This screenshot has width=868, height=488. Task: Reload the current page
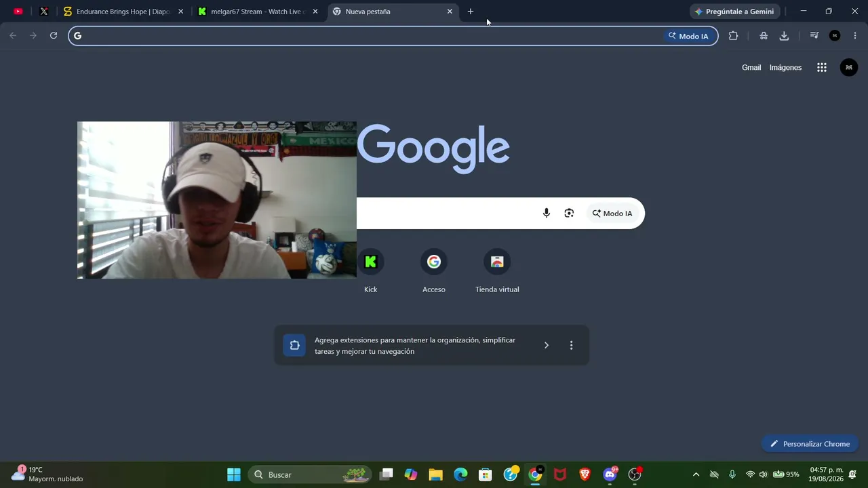click(54, 36)
